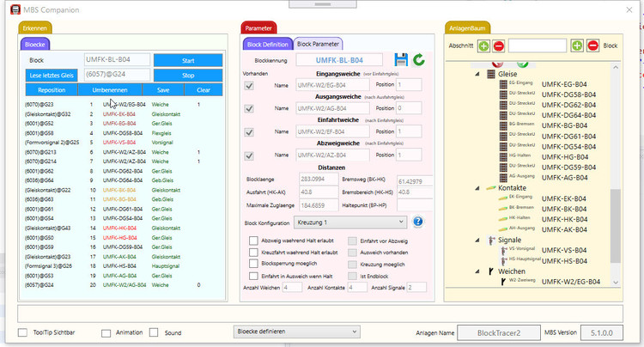Open the blue help question mark icon
The width and height of the screenshot is (644, 347).
pyautogui.click(x=418, y=222)
